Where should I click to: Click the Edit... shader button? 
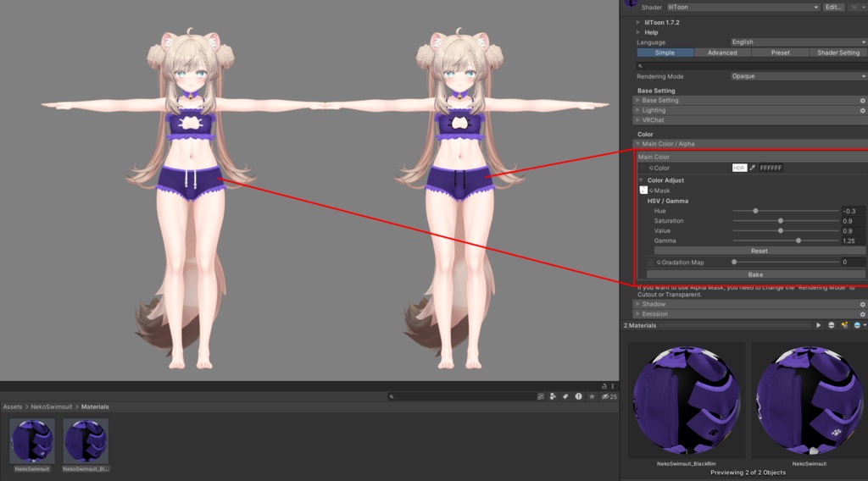(834, 7)
